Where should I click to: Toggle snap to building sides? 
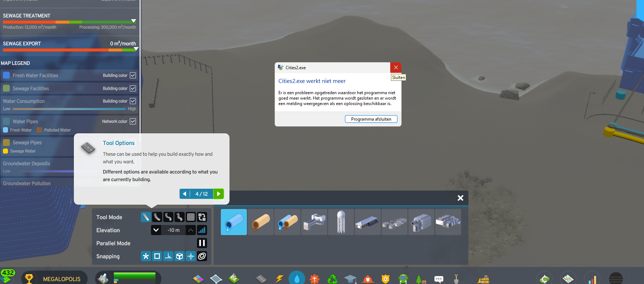click(180, 256)
